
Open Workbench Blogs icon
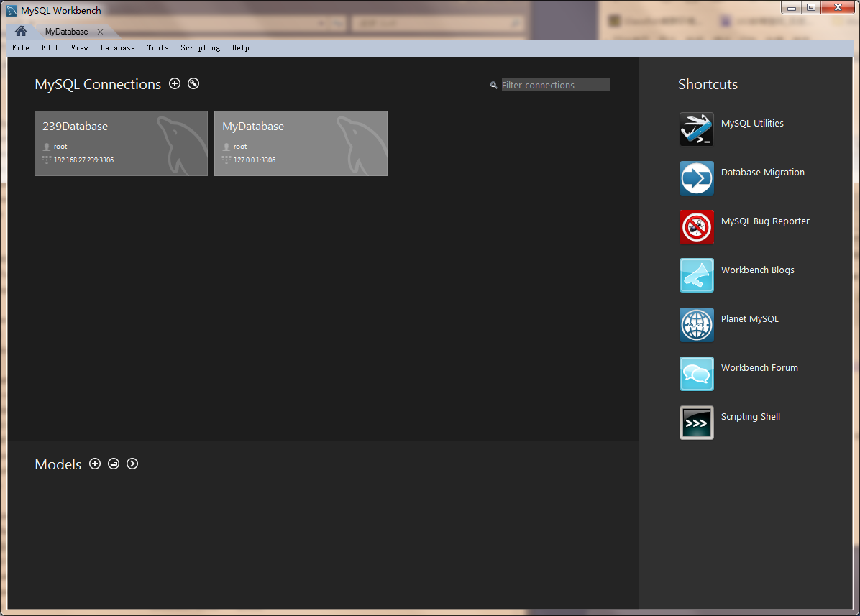tap(697, 276)
